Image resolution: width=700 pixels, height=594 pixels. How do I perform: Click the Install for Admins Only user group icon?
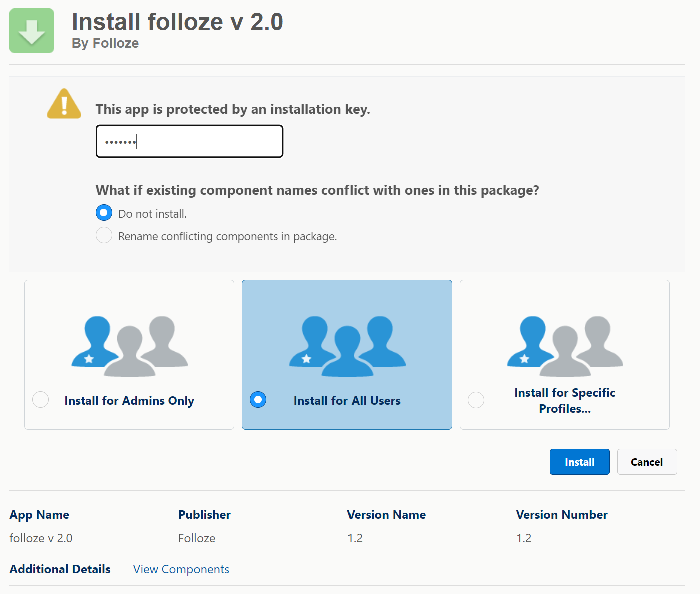(x=129, y=345)
